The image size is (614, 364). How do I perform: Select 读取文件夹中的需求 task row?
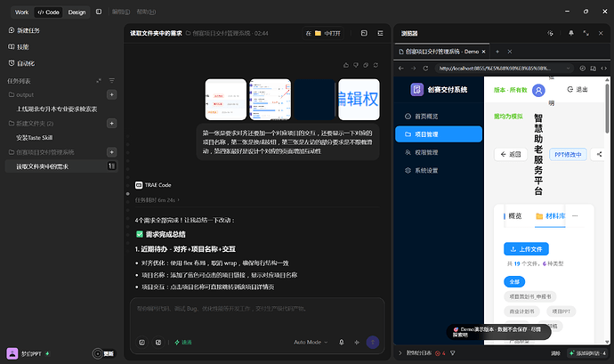(x=61, y=166)
